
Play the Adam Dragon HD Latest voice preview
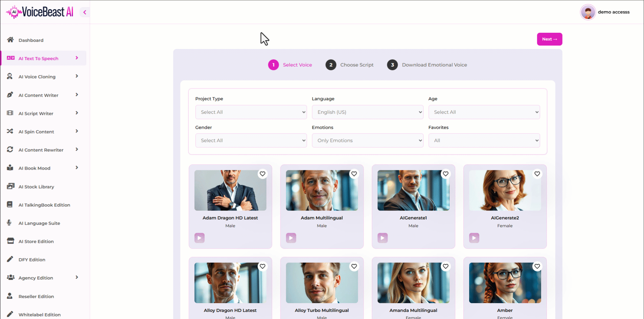click(x=200, y=238)
